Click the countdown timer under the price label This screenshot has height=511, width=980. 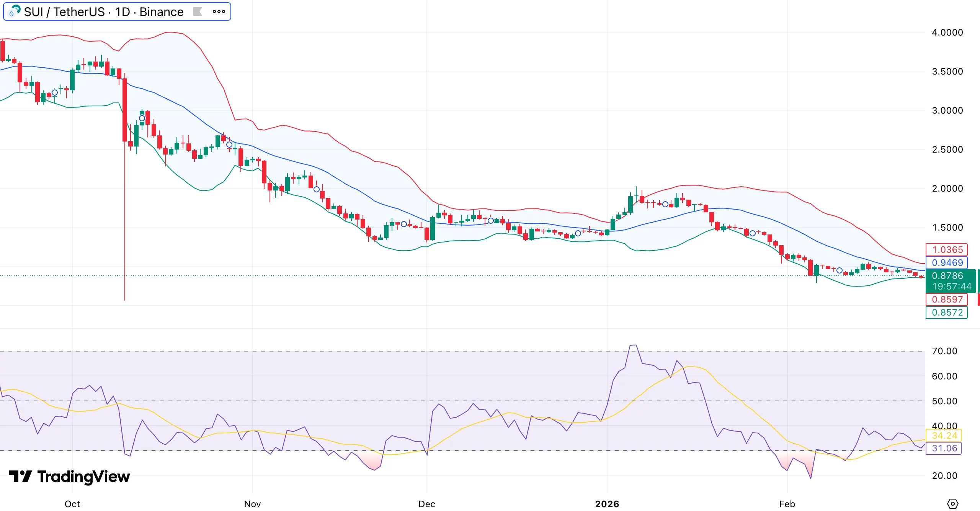click(x=951, y=286)
